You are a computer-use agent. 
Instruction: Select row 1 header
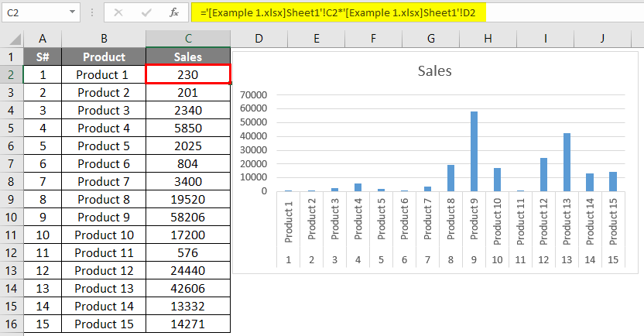11,57
